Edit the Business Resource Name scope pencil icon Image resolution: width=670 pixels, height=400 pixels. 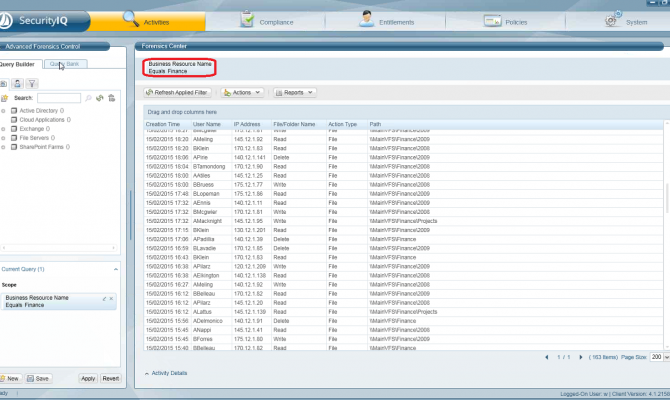[x=104, y=299]
